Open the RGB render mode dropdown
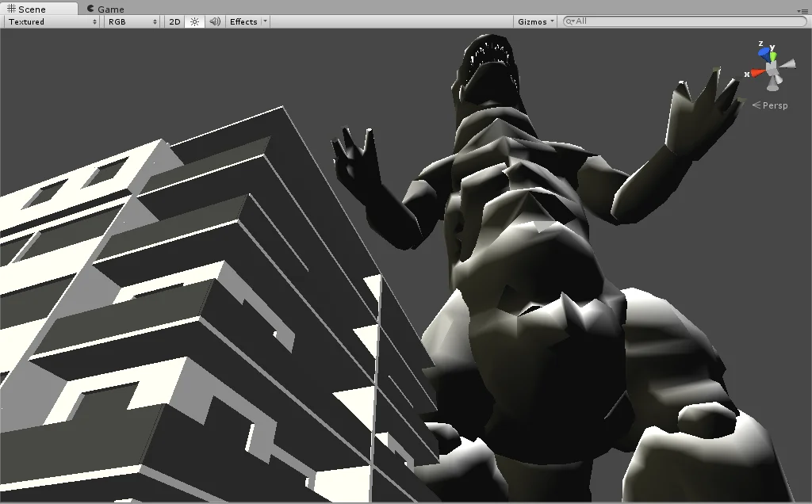 tap(132, 21)
